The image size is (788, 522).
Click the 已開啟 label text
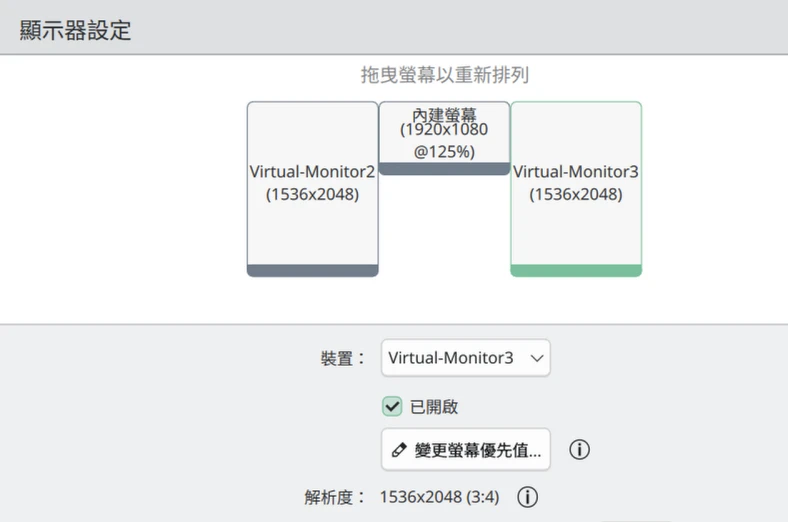(x=434, y=407)
